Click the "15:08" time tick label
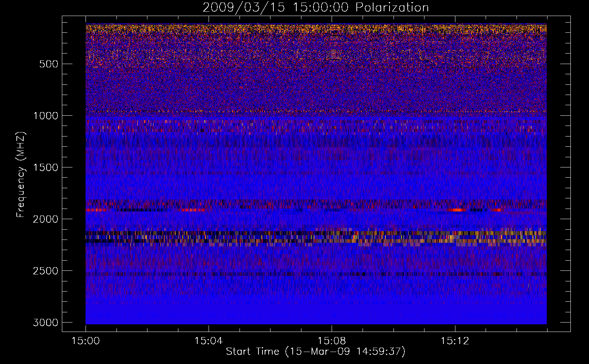The image size is (589, 364). tap(332, 341)
